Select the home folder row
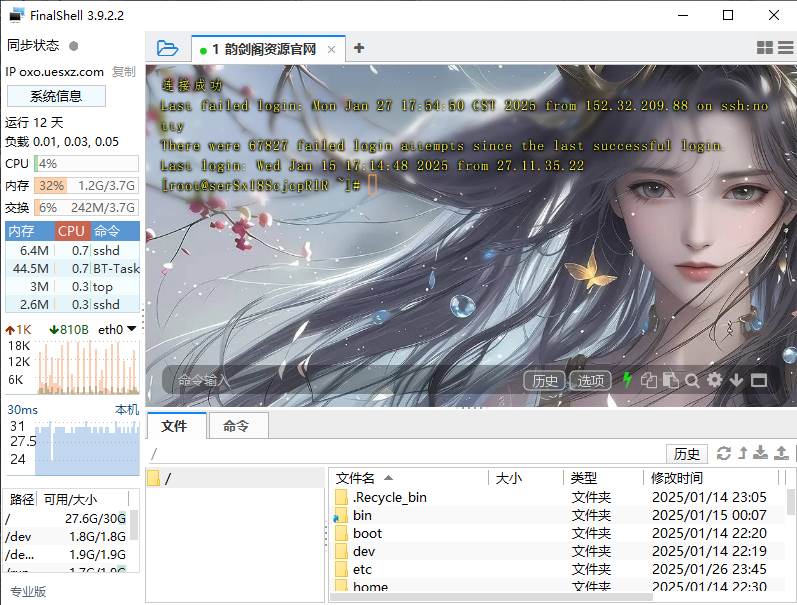Image resolution: width=797 pixels, height=605 pixels. point(557,586)
